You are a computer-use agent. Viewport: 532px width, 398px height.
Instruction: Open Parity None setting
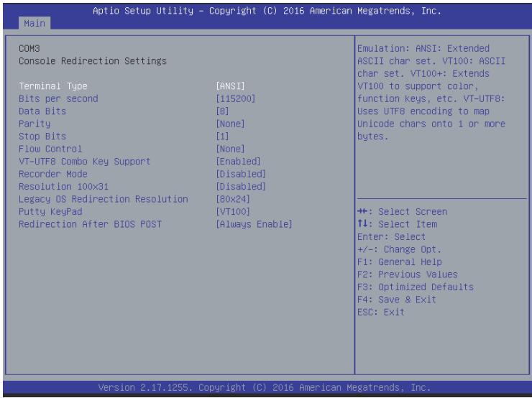point(230,124)
